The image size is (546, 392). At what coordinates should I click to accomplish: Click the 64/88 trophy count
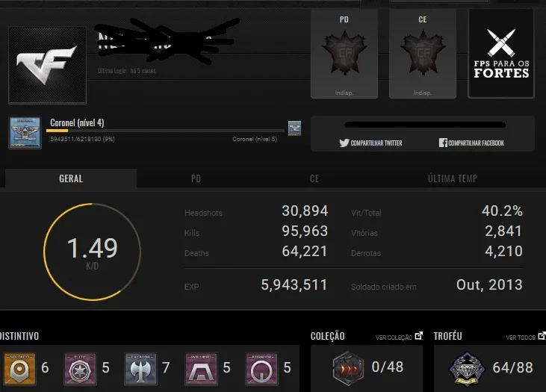pos(512,367)
